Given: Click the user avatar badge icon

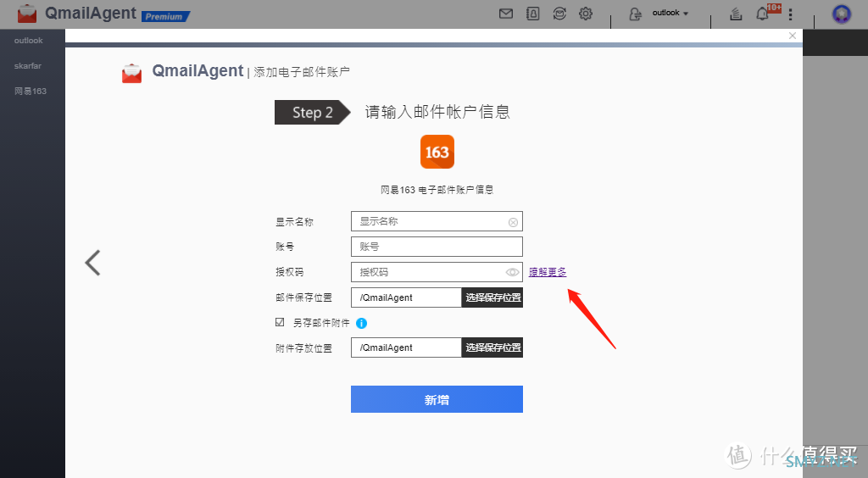Looking at the screenshot, I should tap(842, 14).
